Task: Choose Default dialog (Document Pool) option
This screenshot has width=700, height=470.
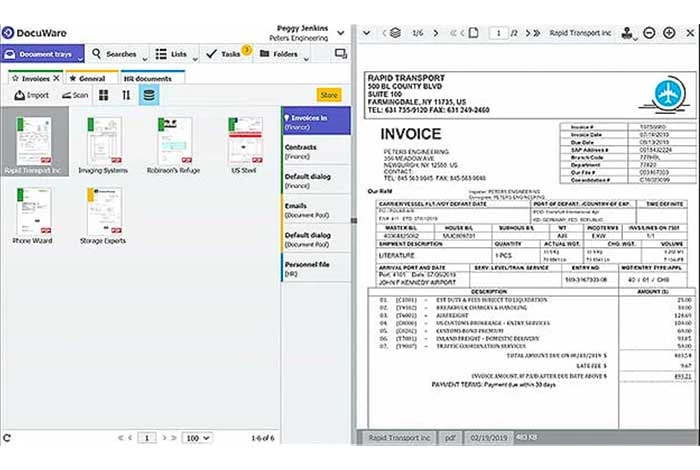Action: pyautogui.click(x=316, y=239)
